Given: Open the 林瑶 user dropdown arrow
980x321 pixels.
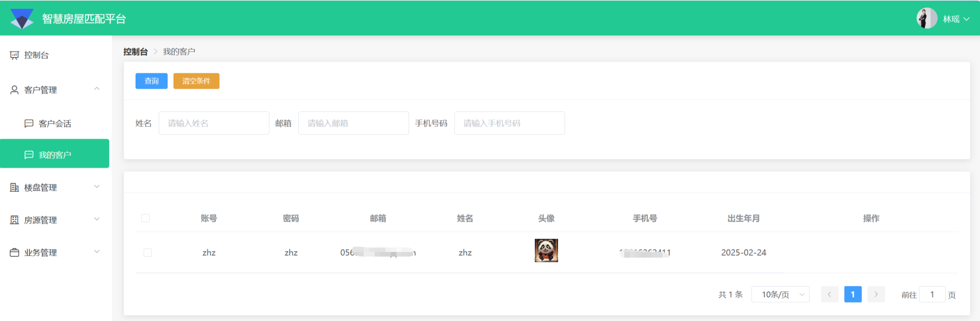Looking at the screenshot, I should [x=967, y=19].
